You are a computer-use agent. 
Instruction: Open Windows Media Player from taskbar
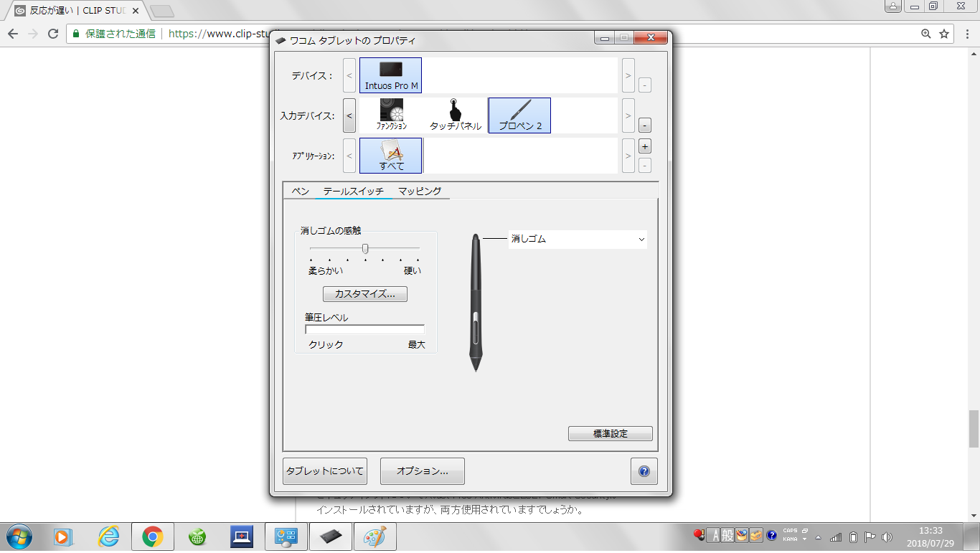[64, 537]
